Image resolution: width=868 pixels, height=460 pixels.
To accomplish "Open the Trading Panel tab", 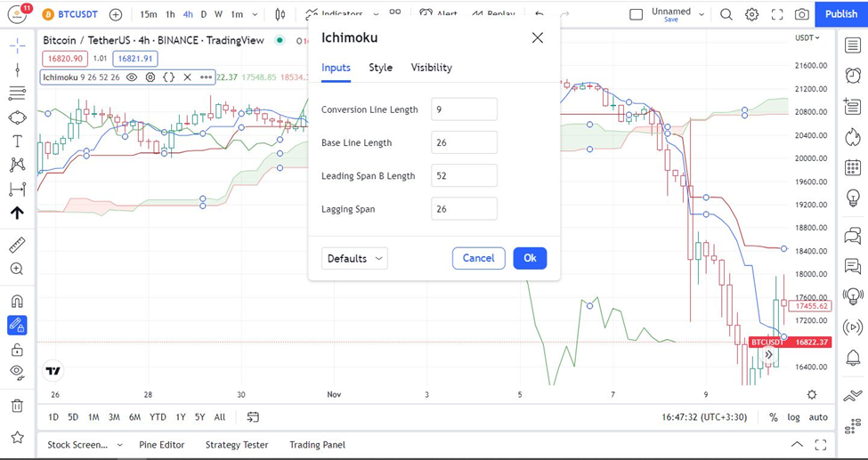I will point(317,445).
